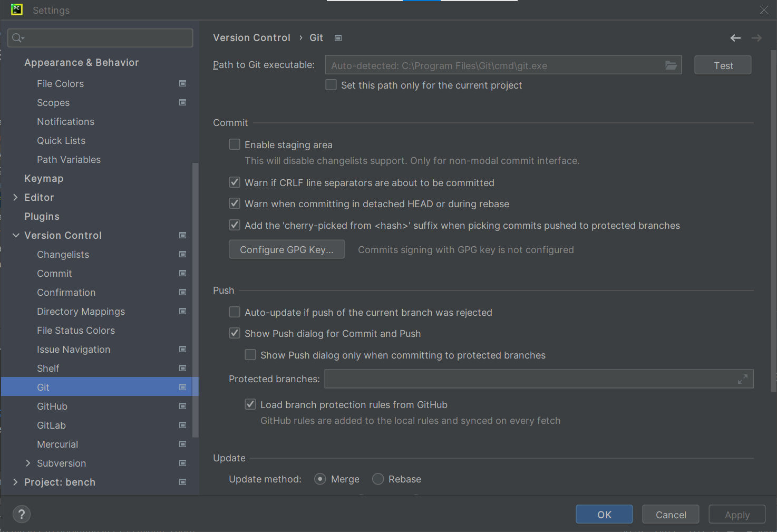This screenshot has height=532, width=777.
Task: Click the Protected branches input field
Action: point(539,379)
